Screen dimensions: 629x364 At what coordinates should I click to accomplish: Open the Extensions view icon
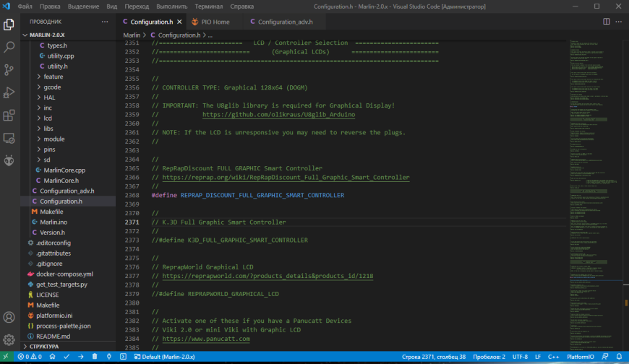pos(9,116)
